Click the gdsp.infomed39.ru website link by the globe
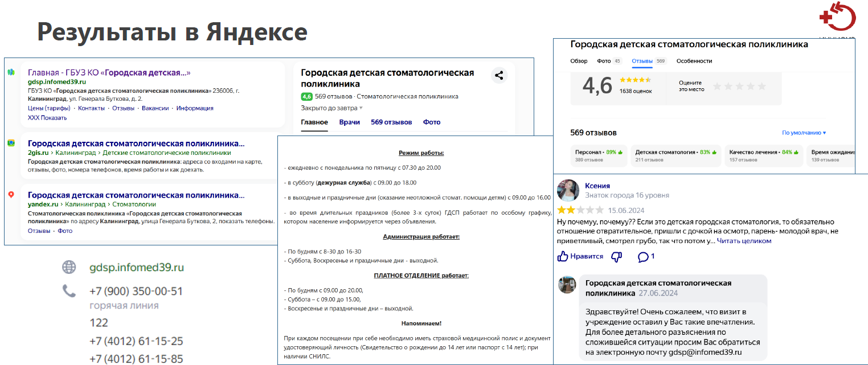The image size is (868, 365). pos(137,267)
